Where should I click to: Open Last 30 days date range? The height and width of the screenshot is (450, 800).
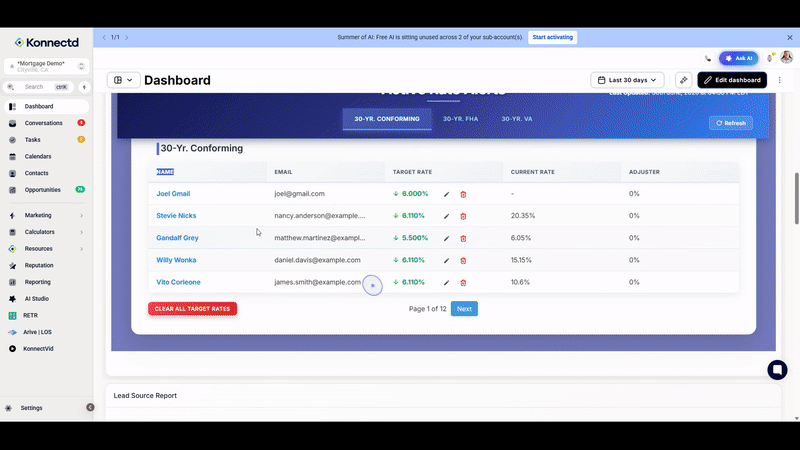[x=627, y=80]
